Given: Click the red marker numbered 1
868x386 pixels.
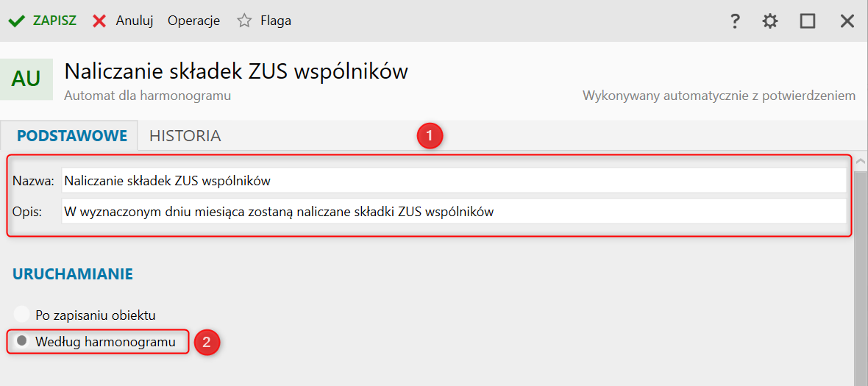Looking at the screenshot, I should pyautogui.click(x=430, y=136).
